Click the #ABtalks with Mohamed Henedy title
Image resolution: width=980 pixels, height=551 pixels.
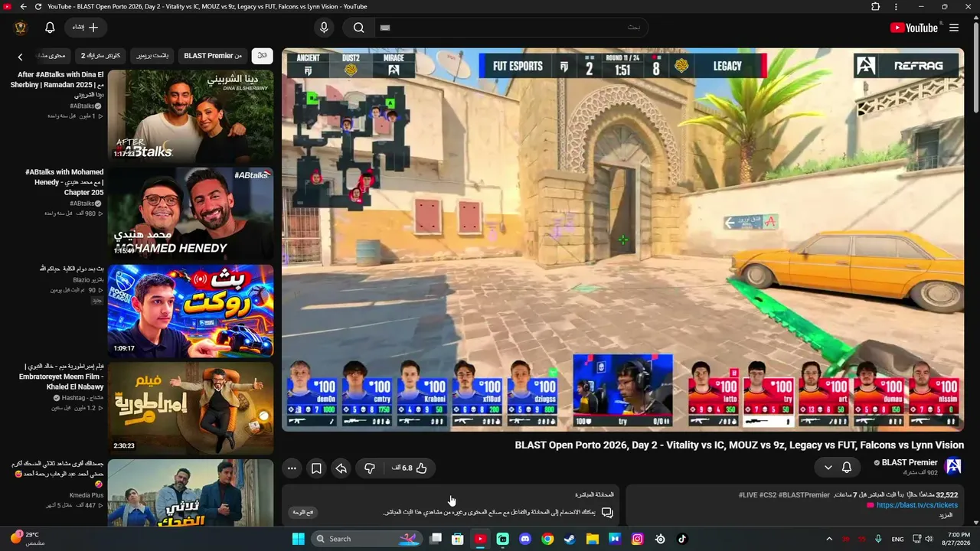pyautogui.click(x=64, y=182)
